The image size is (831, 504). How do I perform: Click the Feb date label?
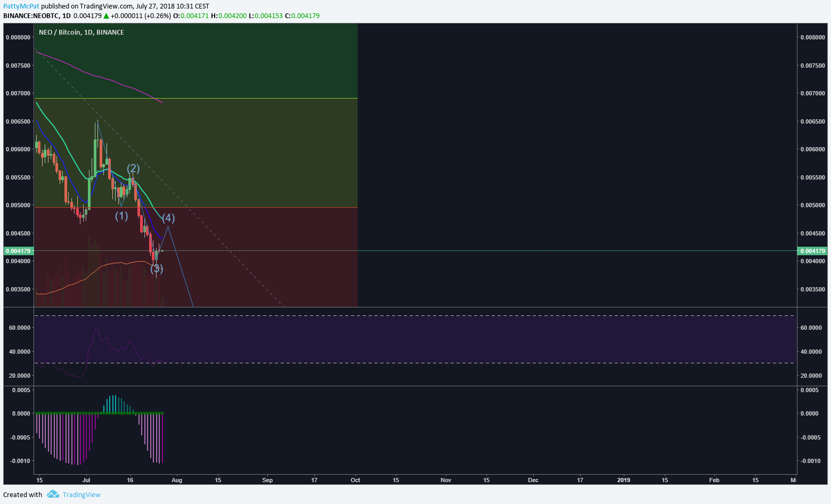714,480
